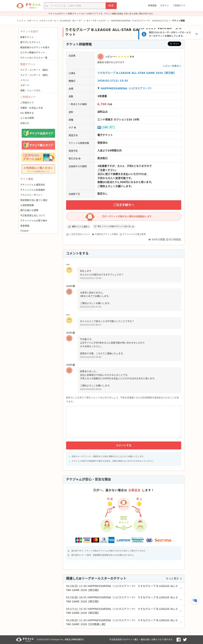
Task: Click トップ breadcrumb link
Action: 20,21
